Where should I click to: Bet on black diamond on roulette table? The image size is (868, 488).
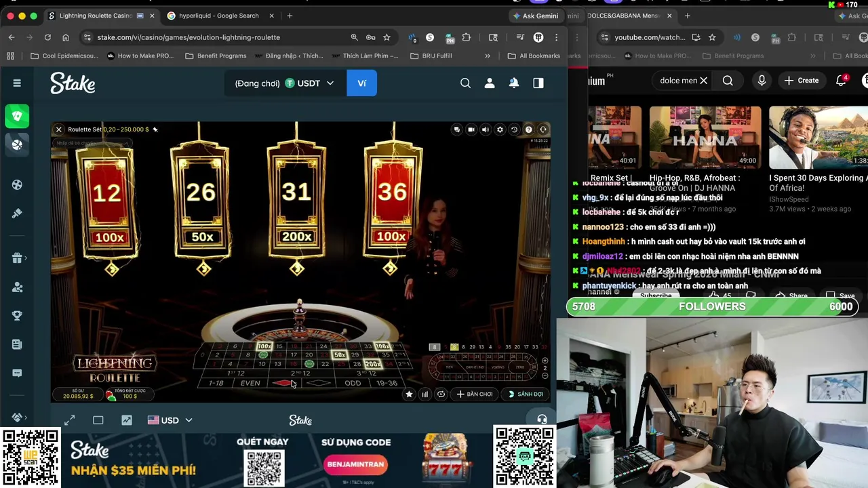319,383
